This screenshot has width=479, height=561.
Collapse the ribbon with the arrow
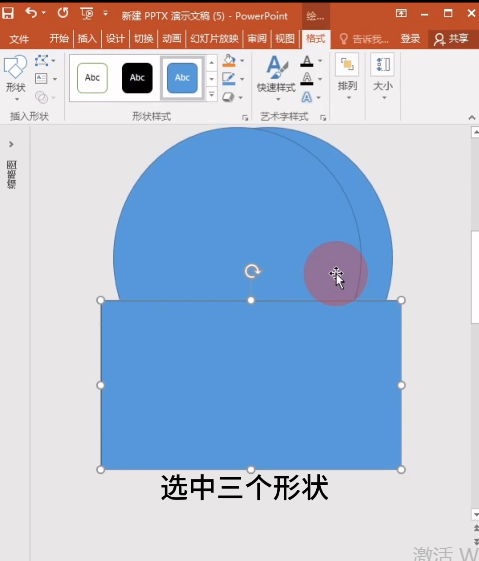coord(472,117)
